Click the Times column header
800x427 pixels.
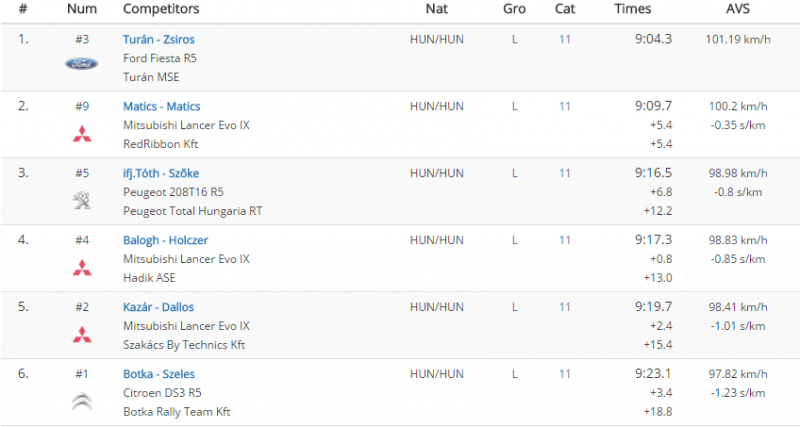[x=633, y=9]
